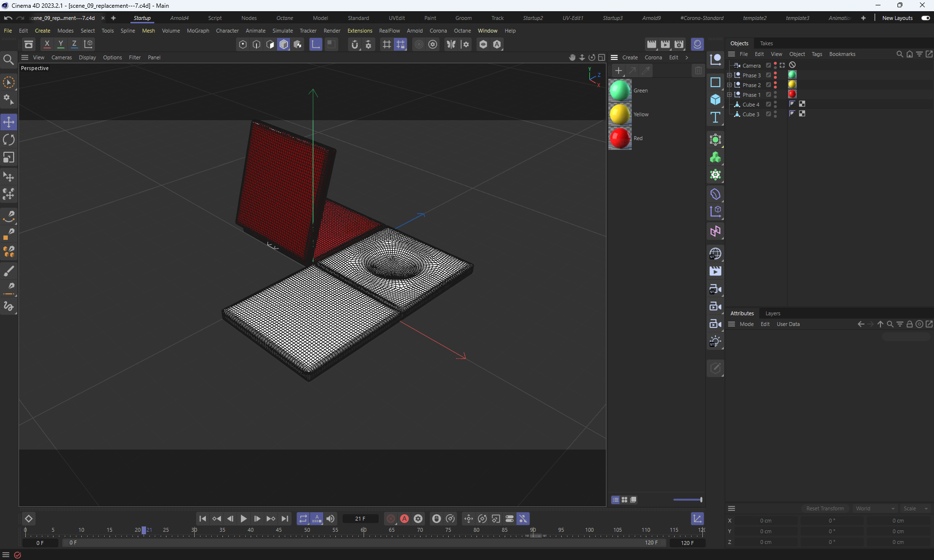Screen dimensions: 934x560
Task: Click the Reset Transform button
Action: pos(825,508)
